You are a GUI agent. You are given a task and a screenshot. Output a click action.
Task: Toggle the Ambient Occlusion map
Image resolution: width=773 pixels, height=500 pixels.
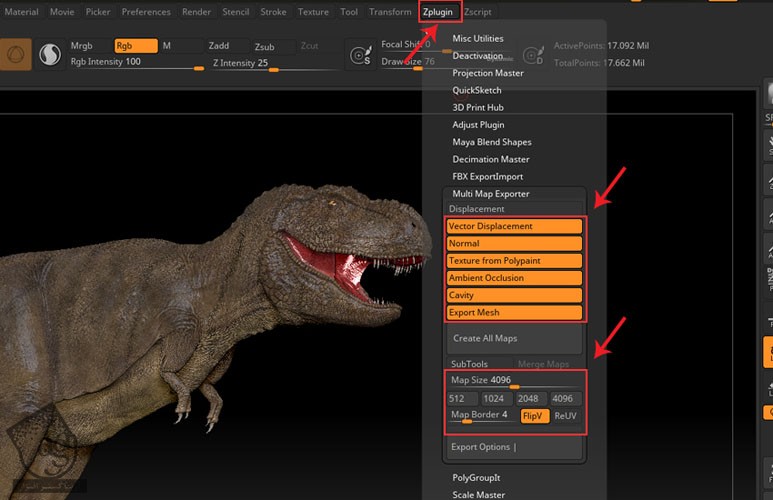(514, 278)
